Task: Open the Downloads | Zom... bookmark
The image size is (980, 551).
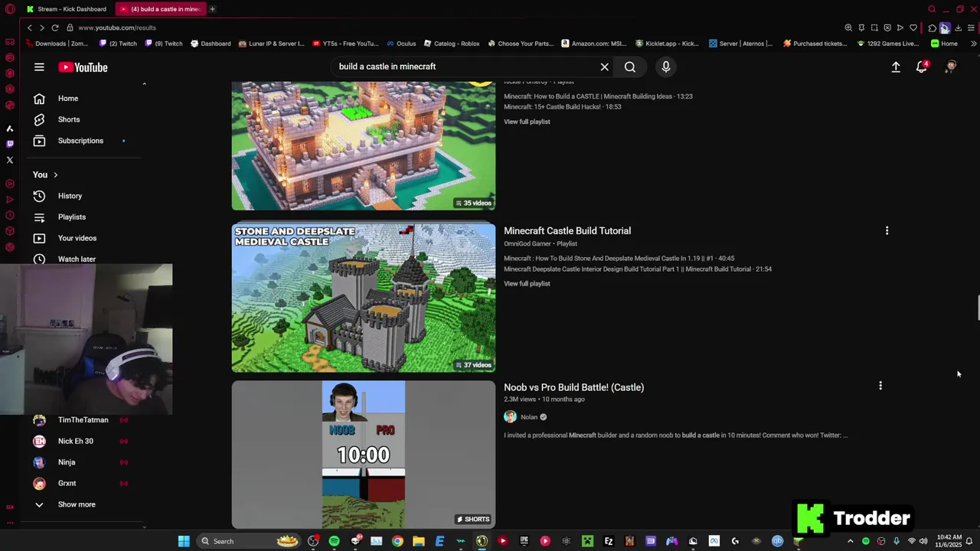Action: (56, 44)
